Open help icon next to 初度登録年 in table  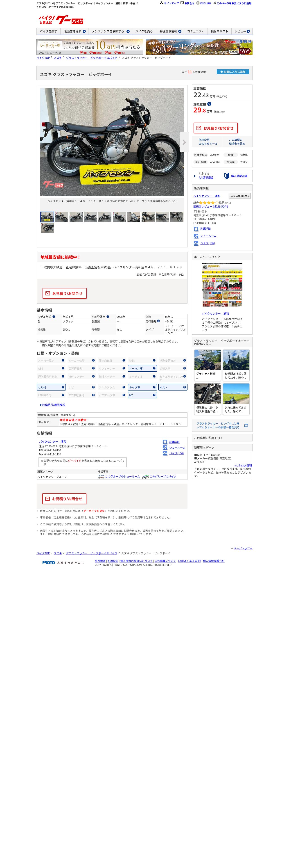(x=108, y=316)
